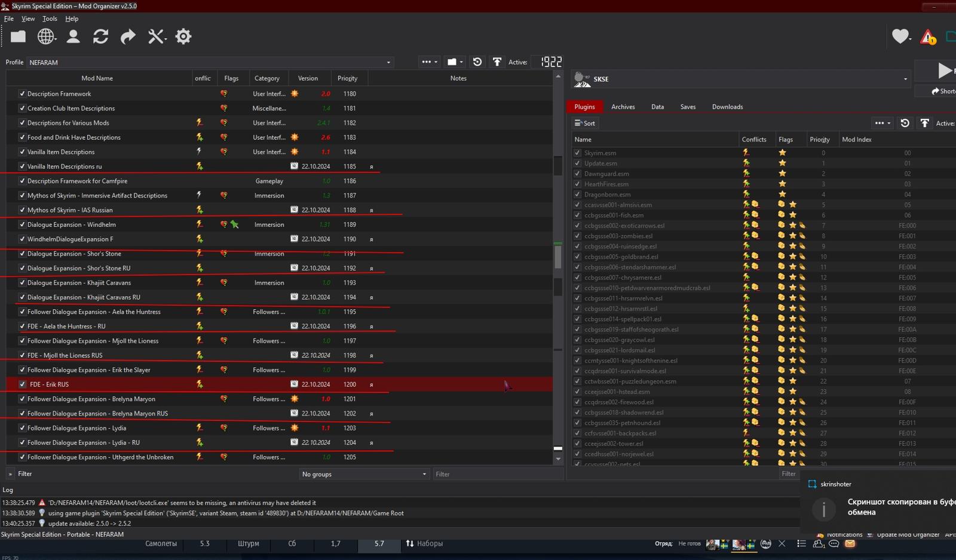Click the mod list scroll up arrow
956x560 pixels.
(x=558, y=76)
